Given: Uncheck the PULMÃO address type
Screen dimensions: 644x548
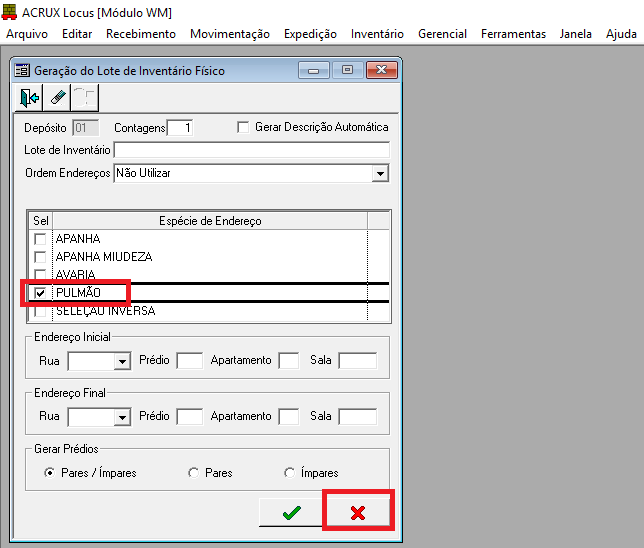Looking at the screenshot, I should pos(40,293).
